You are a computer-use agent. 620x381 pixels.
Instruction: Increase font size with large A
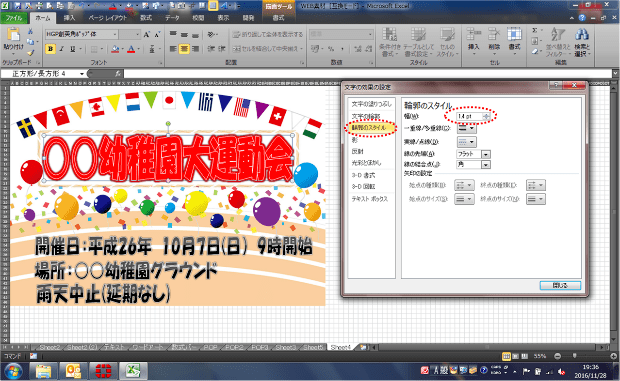(x=147, y=35)
